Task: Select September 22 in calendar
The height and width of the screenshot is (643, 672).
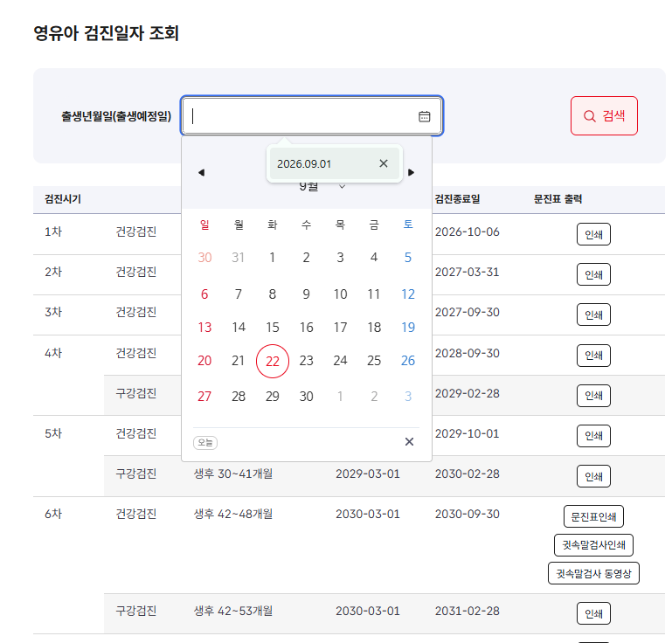Action: click(x=272, y=361)
